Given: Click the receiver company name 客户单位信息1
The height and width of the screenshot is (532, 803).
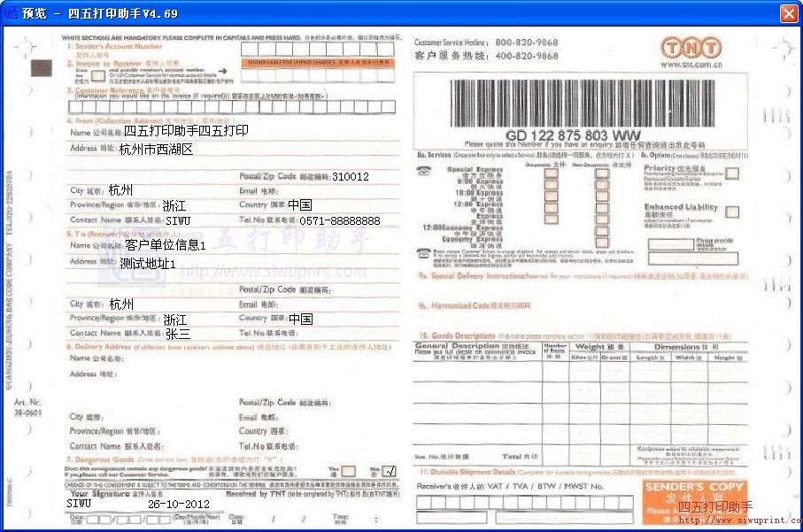Looking at the screenshot, I should pos(166,245).
